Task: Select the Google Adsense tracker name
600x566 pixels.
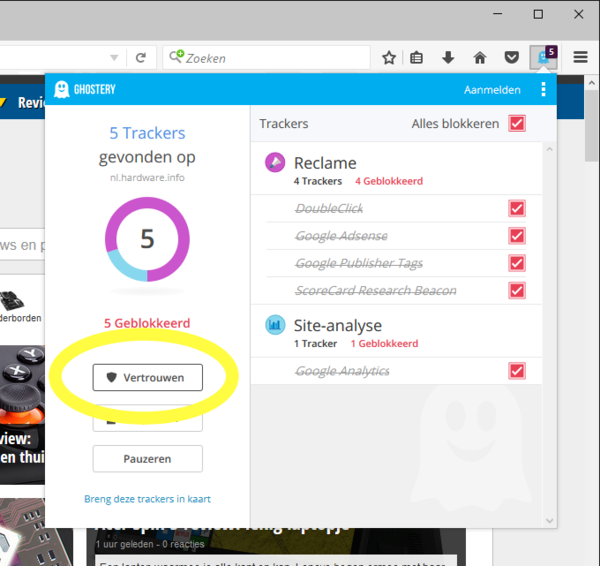Action: click(x=341, y=236)
